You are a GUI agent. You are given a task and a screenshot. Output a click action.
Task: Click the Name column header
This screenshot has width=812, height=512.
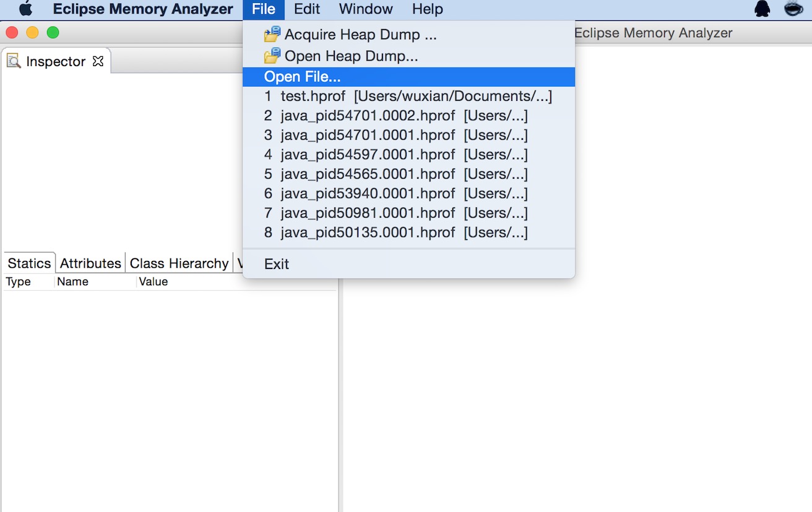click(x=95, y=281)
